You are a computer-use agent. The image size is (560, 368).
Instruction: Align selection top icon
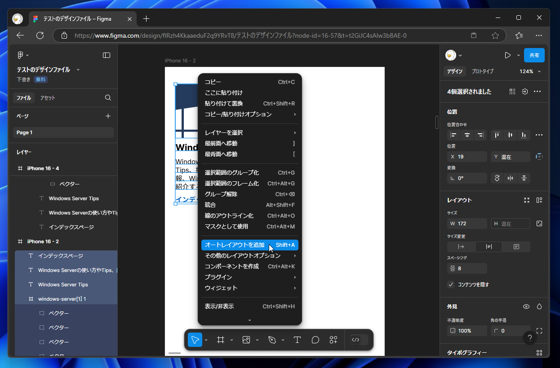click(x=497, y=135)
